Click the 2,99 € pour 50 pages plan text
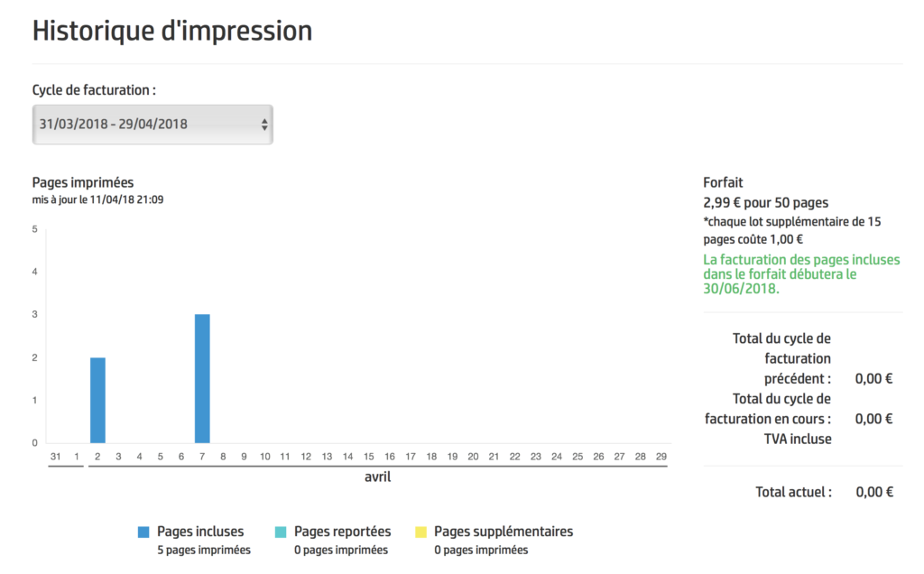This screenshot has width=924, height=574. click(x=765, y=202)
